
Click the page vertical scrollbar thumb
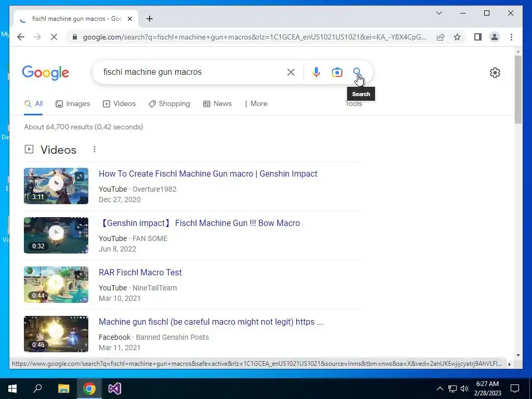pyautogui.click(x=518, y=89)
